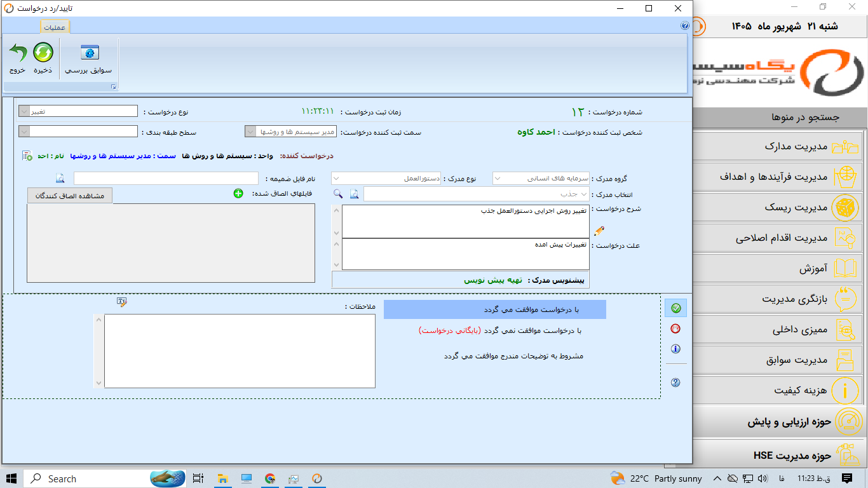Open آموزش menu item
The width and height of the screenshot is (868, 488).
tap(778, 269)
